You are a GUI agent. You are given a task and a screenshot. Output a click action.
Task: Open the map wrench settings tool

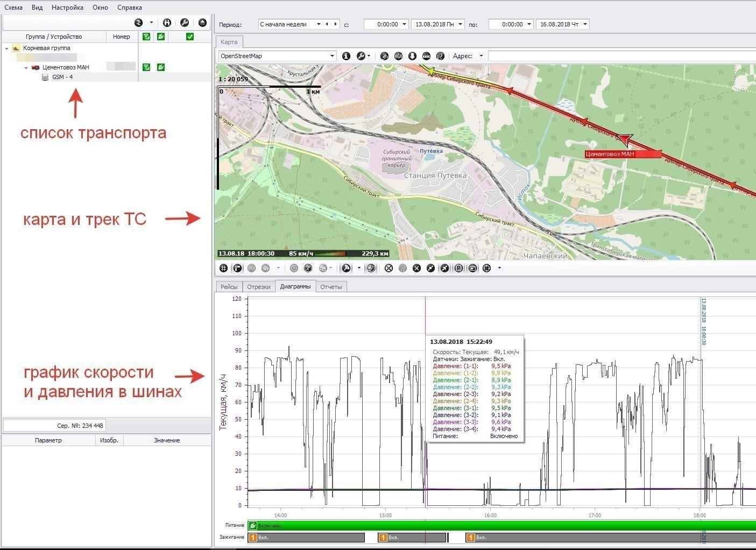pyautogui.click(x=361, y=56)
